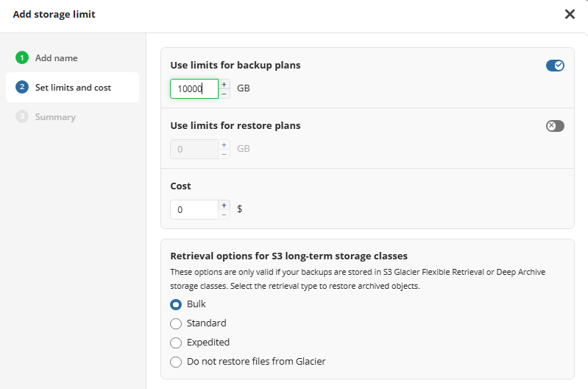Increase restore limit with plus stepper
Image resolution: width=588 pixels, height=389 pixels.
[x=224, y=144]
